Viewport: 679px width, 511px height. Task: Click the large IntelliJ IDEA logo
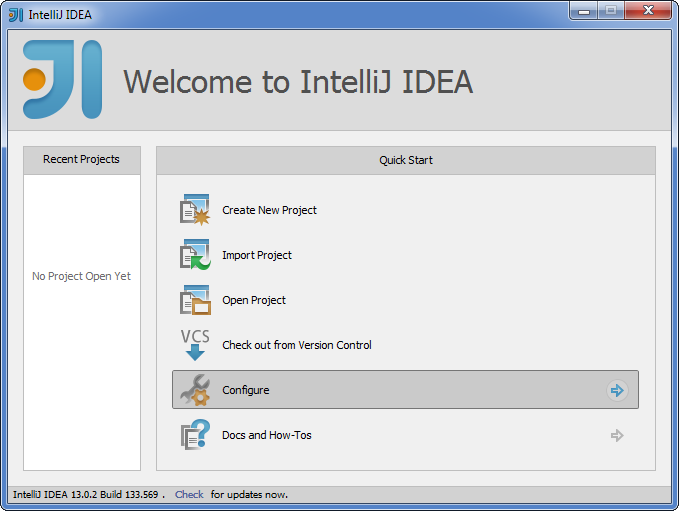coord(62,80)
